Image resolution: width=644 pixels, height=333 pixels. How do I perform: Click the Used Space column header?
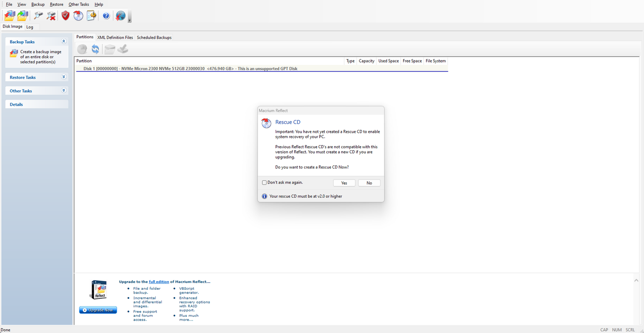(389, 61)
